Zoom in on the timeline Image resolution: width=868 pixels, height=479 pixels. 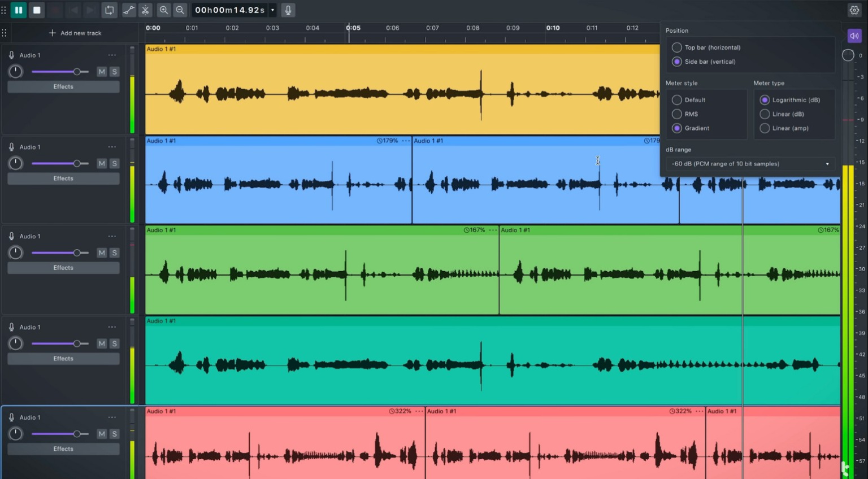(163, 10)
